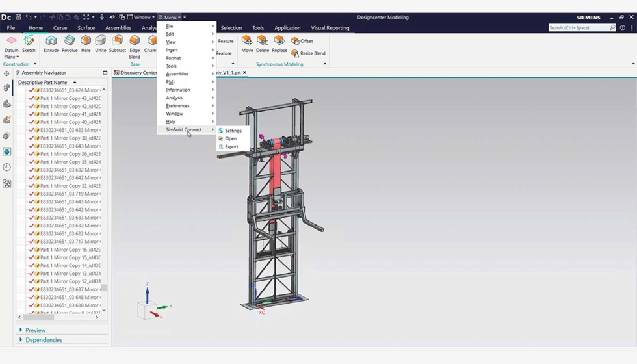Viewport: 637px width, 364px height.
Task: Close the Assembly_V1_1.prt document tab
Action: pyautogui.click(x=244, y=73)
